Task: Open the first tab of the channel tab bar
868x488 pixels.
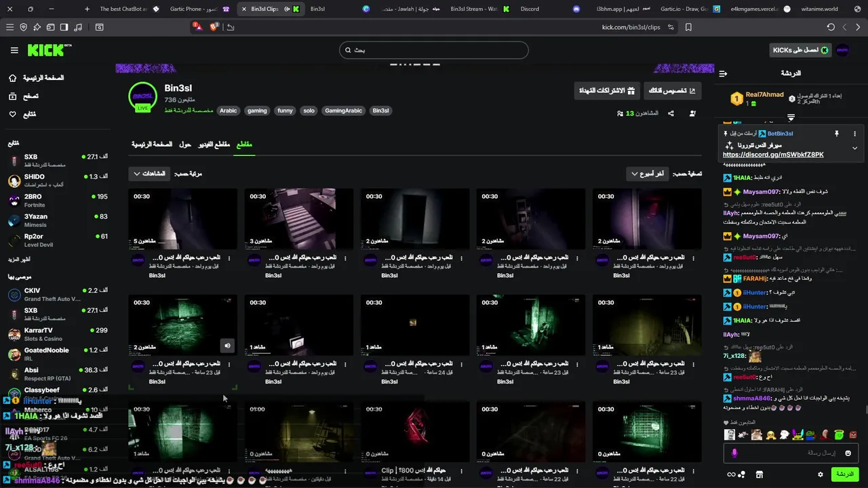Action: (x=151, y=144)
